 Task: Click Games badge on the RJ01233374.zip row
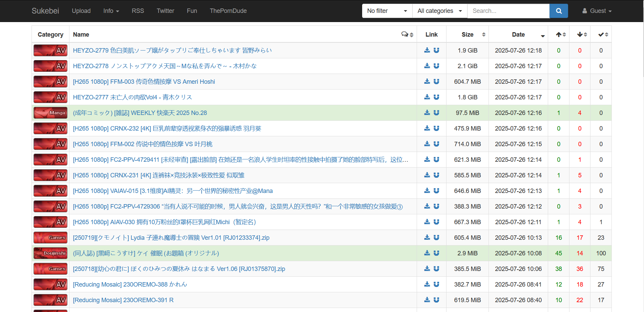pos(50,237)
